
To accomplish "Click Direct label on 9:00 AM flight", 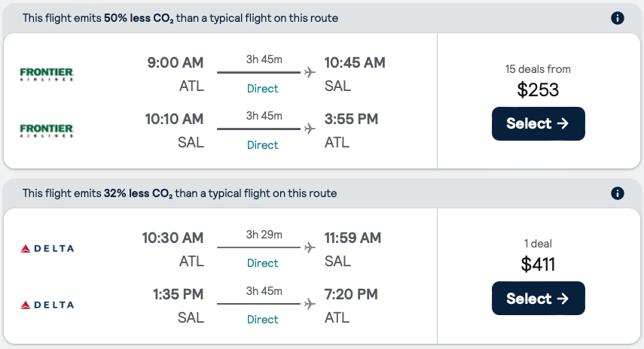I will [x=263, y=89].
